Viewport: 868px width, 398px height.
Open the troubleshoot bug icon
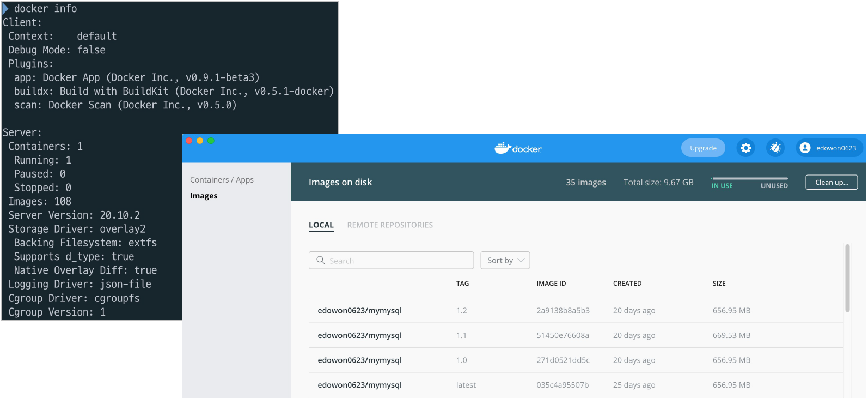[775, 148]
